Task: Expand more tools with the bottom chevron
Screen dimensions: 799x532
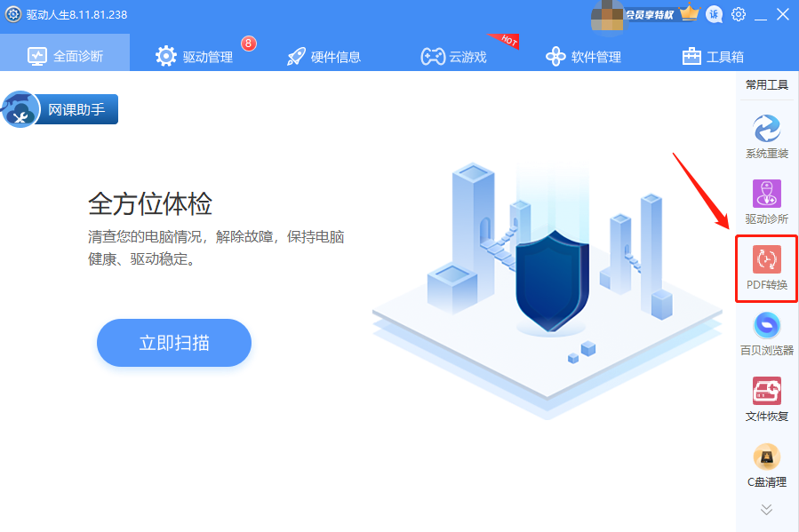Action: click(x=765, y=510)
